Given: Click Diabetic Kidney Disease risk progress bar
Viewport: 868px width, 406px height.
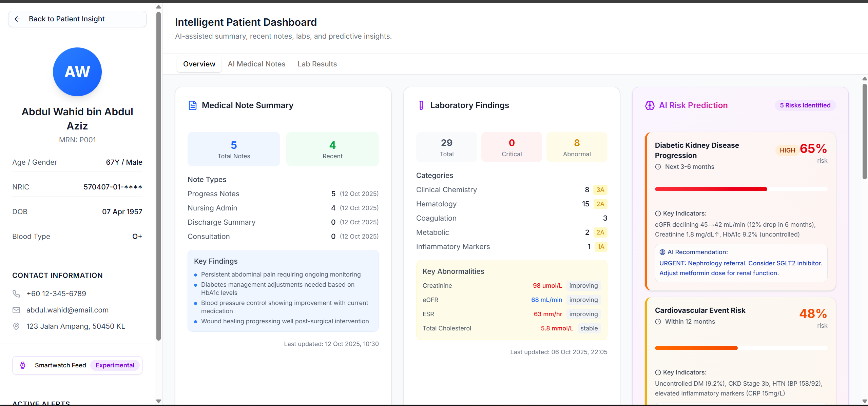Looking at the screenshot, I should click(x=741, y=189).
